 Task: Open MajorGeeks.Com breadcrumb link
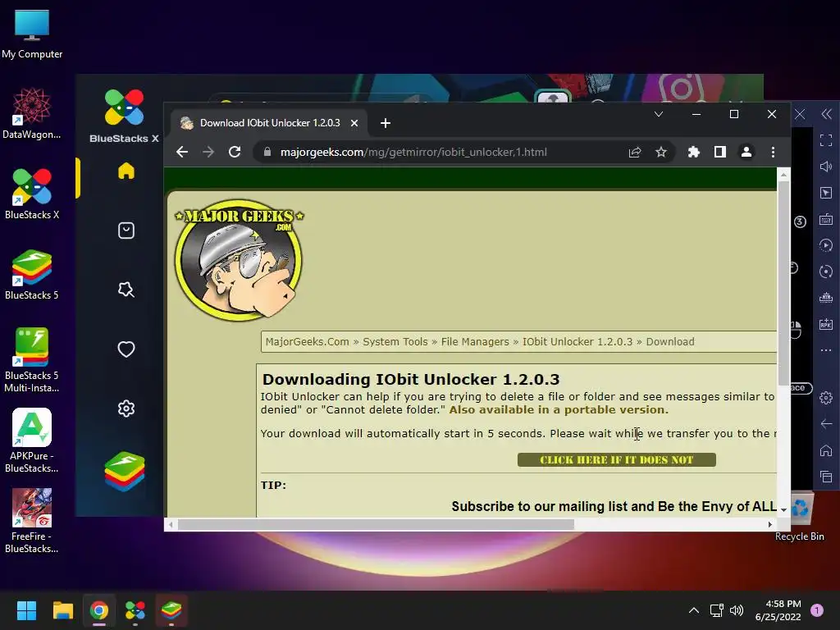[307, 342]
